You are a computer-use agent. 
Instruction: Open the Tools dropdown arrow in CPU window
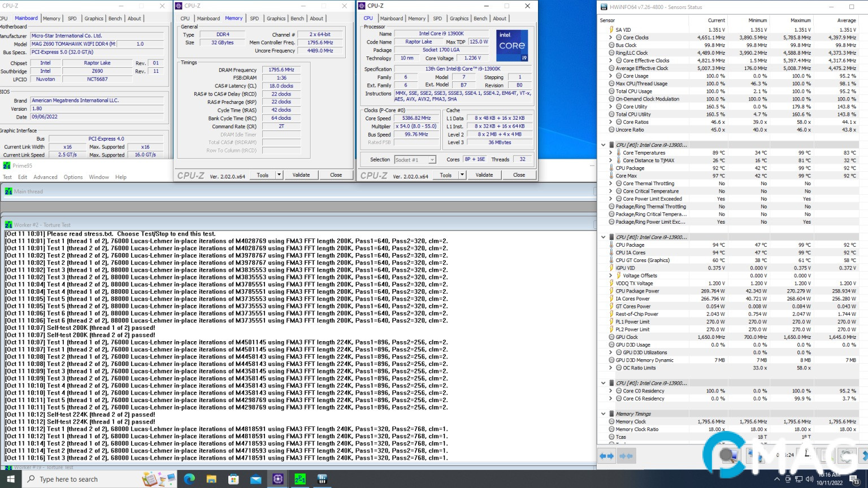click(462, 175)
